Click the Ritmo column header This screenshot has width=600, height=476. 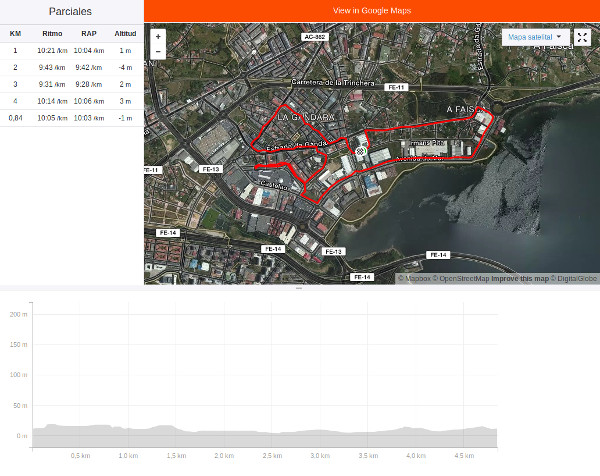pos(52,32)
